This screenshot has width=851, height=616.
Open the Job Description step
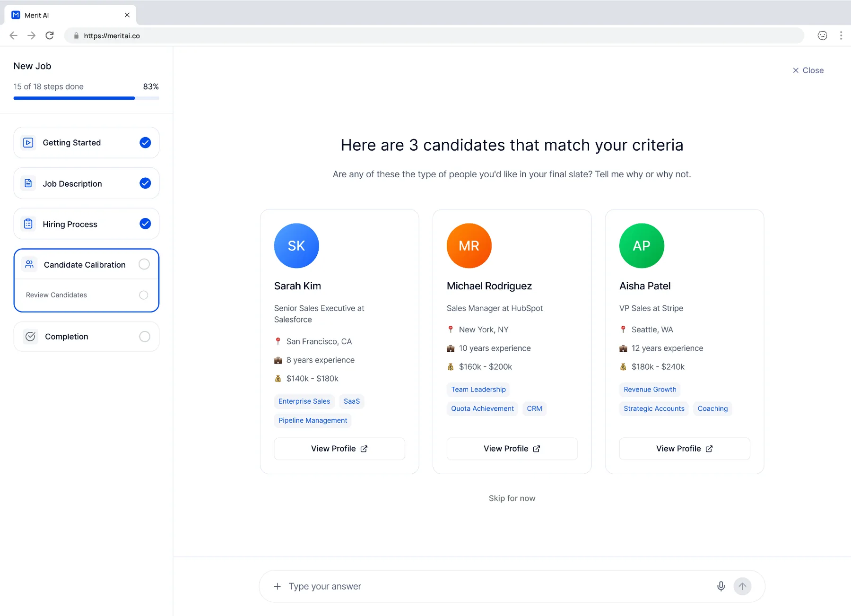pos(87,183)
